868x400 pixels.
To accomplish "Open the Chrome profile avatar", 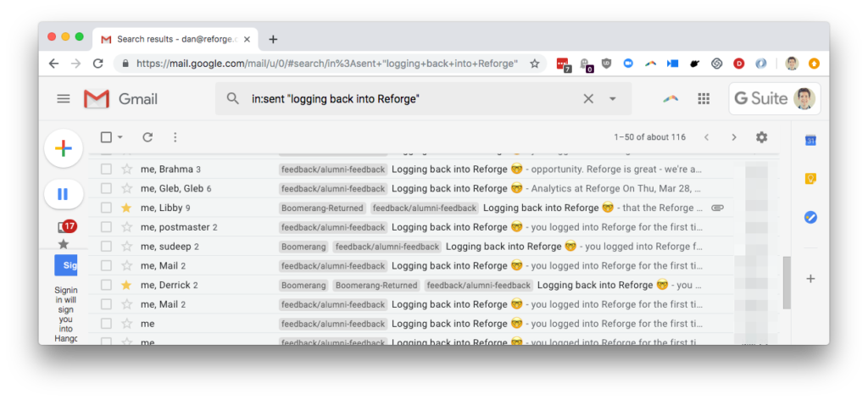I will tap(793, 64).
